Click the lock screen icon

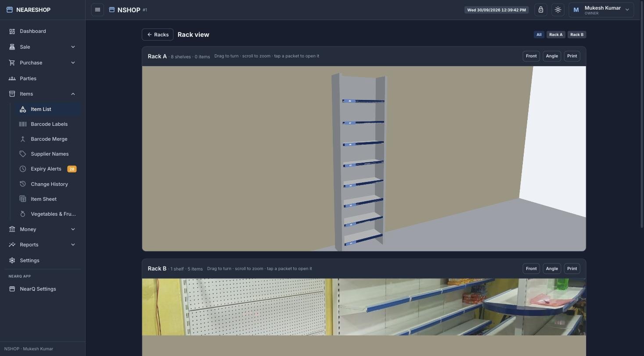click(x=541, y=10)
